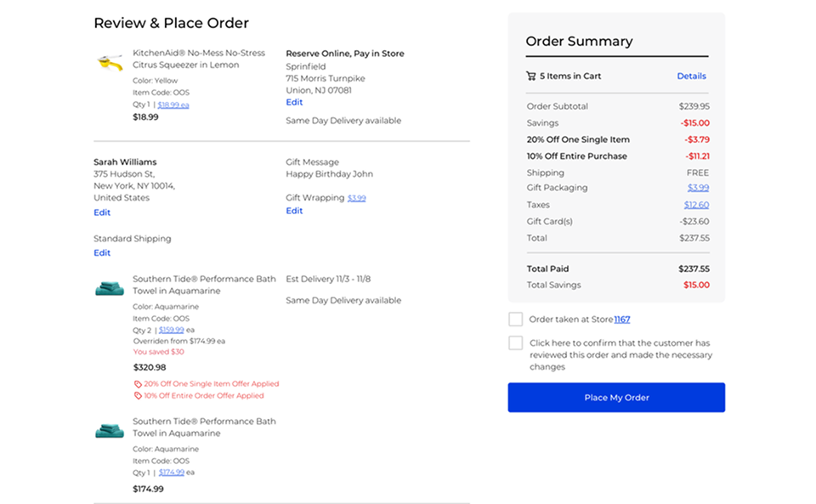Edit Sarah Williams shipping address
The width and height of the screenshot is (816, 504).
pos(102,212)
